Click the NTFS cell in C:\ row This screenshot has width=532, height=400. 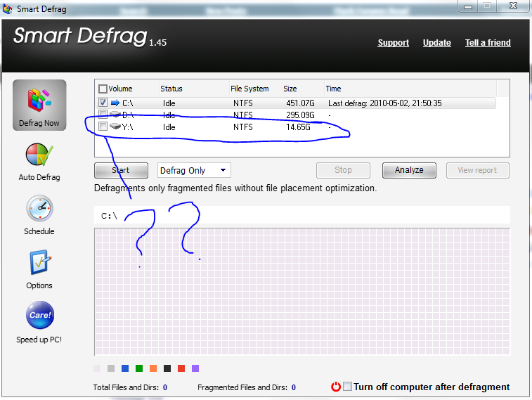(x=243, y=103)
